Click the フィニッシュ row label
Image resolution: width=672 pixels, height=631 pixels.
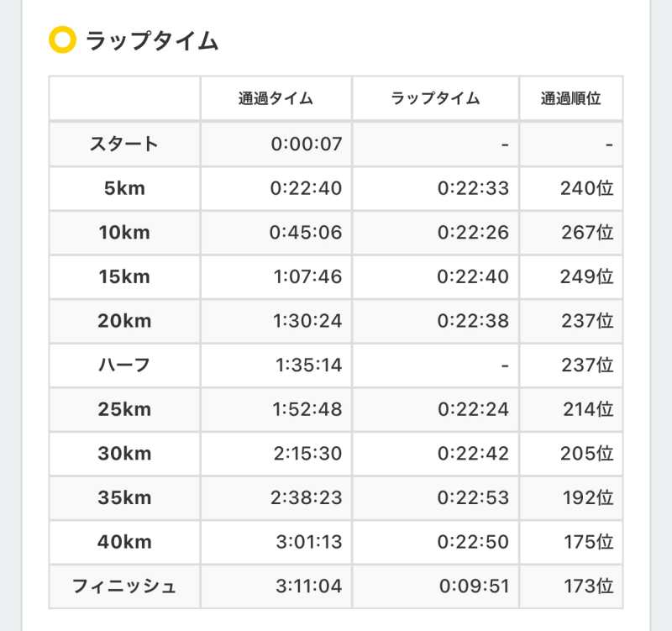pyautogui.click(x=124, y=586)
